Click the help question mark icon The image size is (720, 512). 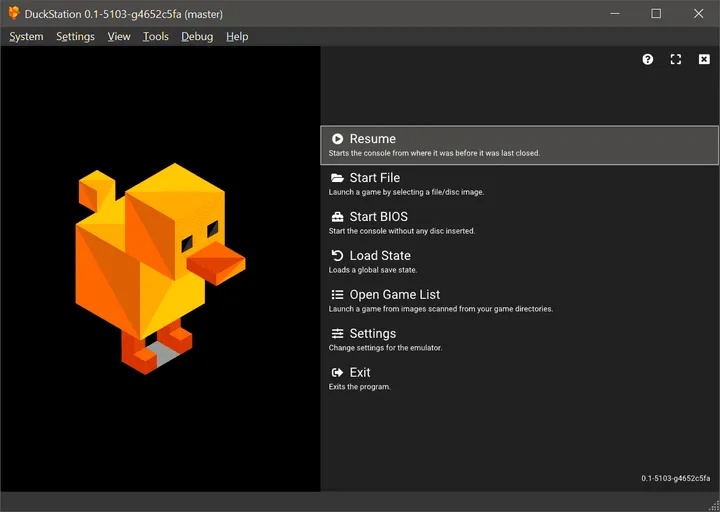647,59
